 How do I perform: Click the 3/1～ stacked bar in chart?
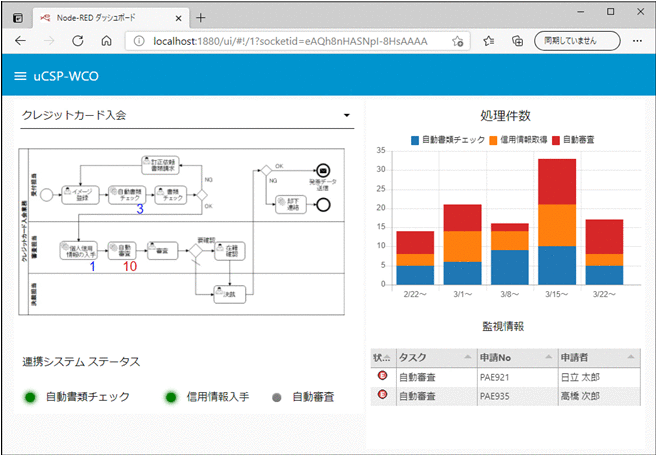(462, 245)
